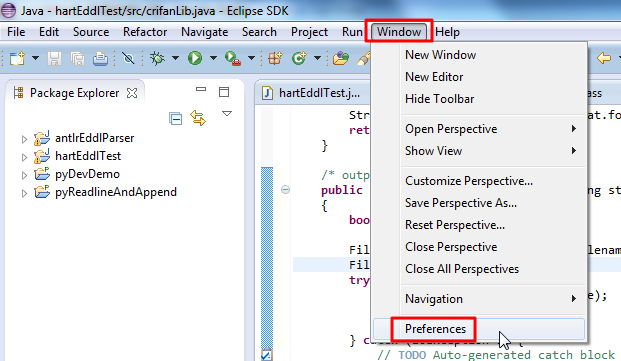Open the Source menu
The width and height of the screenshot is (621, 361).
[91, 32]
